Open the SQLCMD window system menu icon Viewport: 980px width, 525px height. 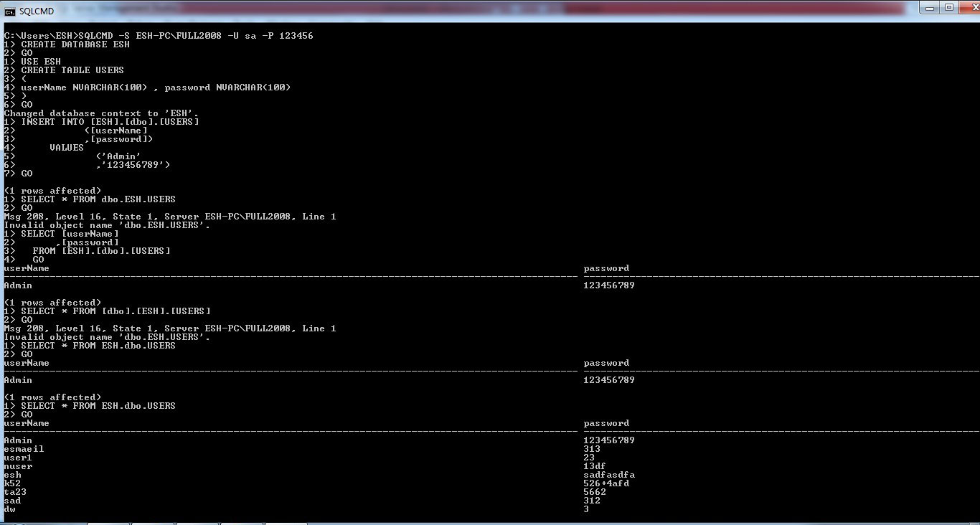click(x=10, y=11)
